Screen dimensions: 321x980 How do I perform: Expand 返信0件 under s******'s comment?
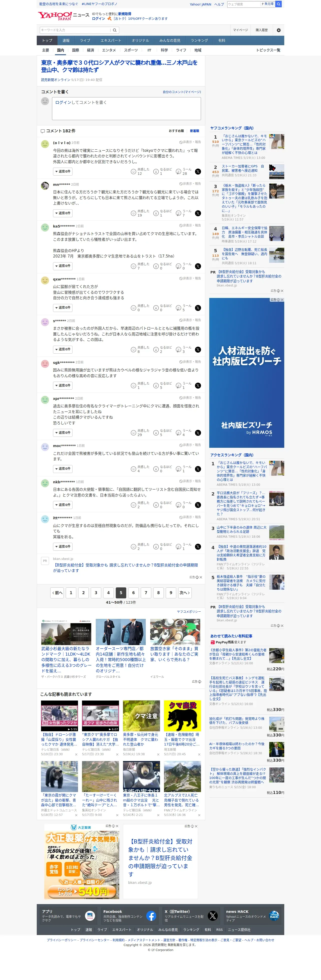point(63,350)
